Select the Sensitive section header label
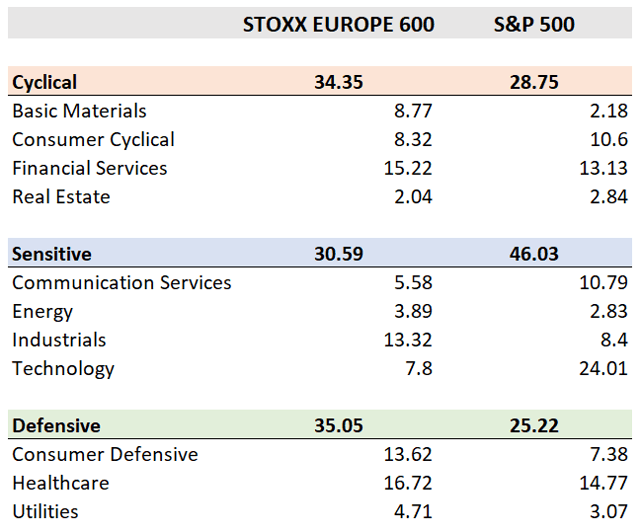The image size is (640, 532). (52, 254)
